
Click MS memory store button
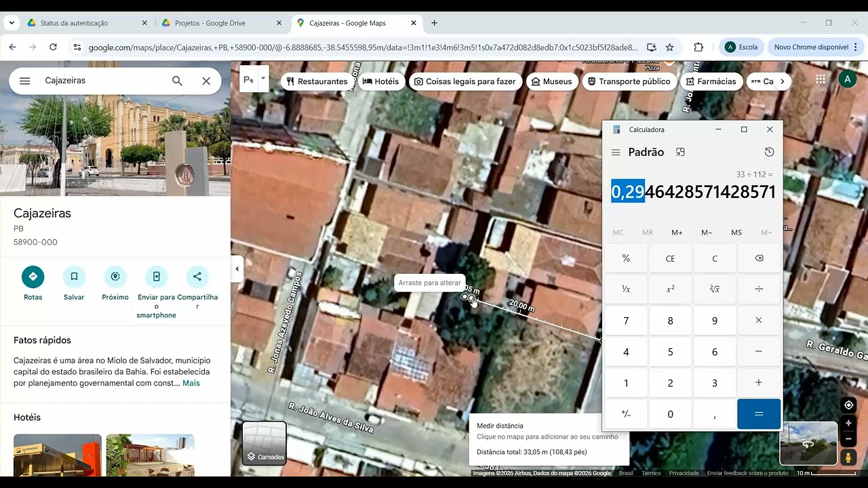click(x=736, y=232)
